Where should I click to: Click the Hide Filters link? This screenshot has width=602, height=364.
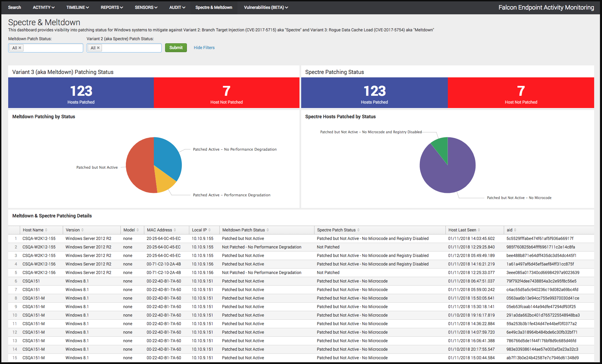tap(204, 48)
